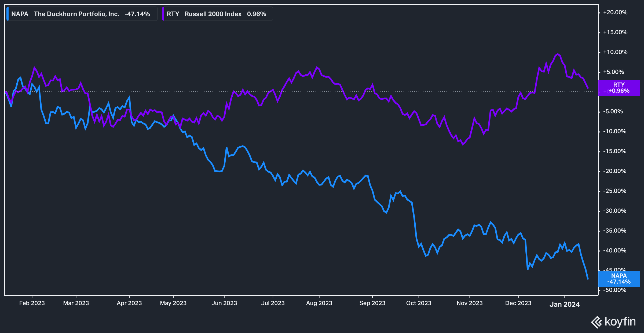Click the Jun 2023 axis label

pyautogui.click(x=224, y=303)
